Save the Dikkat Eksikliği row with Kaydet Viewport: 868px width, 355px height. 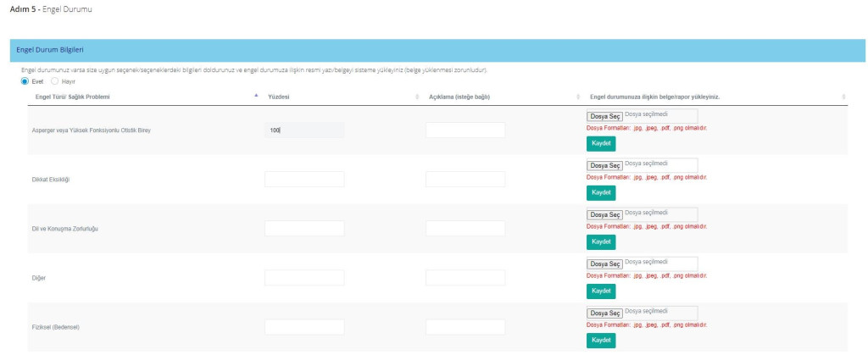pyautogui.click(x=601, y=193)
